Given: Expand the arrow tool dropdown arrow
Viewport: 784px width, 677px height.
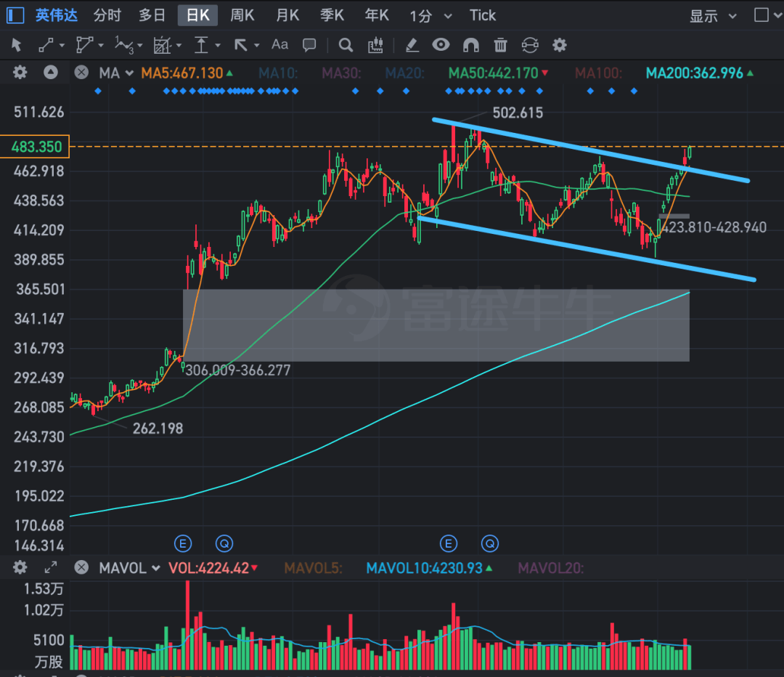Looking at the screenshot, I should [257, 46].
